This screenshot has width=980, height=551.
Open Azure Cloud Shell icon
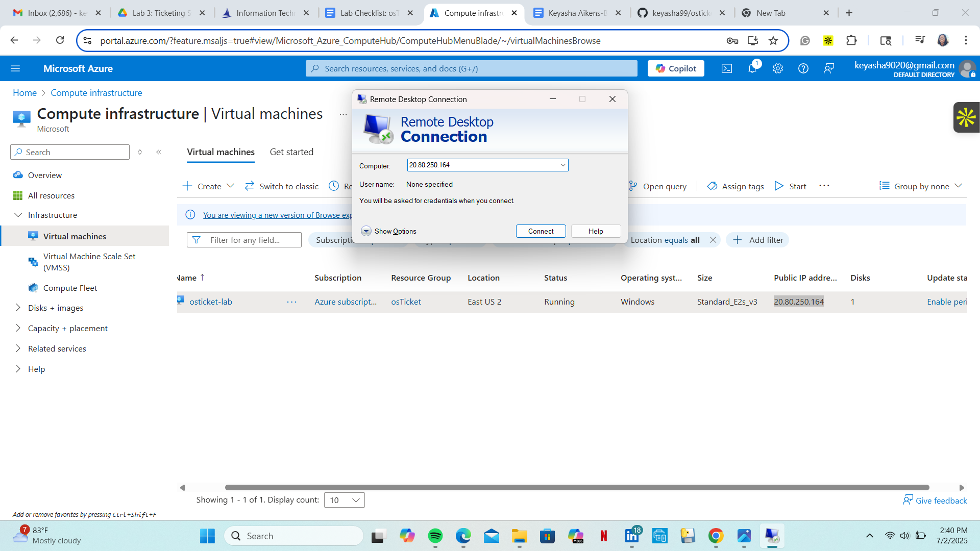click(727, 68)
